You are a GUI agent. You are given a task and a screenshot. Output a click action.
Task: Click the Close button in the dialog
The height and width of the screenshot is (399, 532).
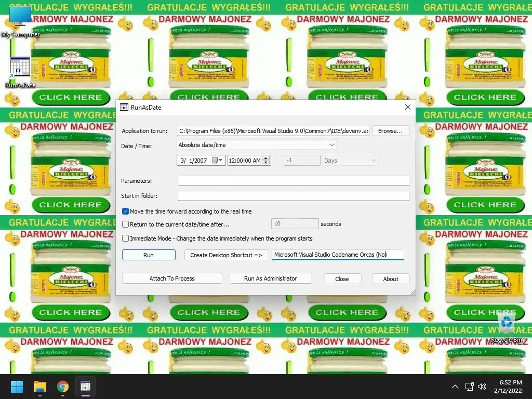click(342, 279)
